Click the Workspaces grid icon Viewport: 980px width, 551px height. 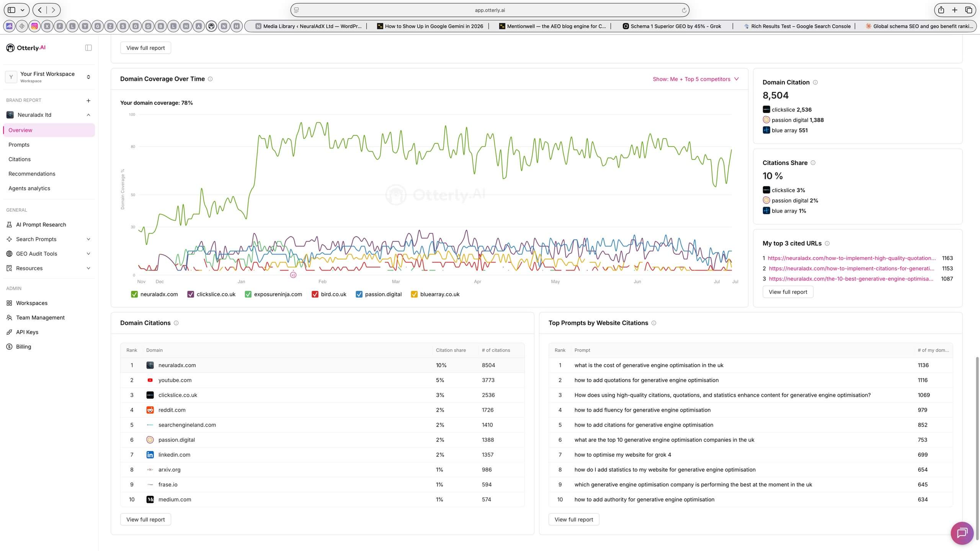tap(9, 303)
